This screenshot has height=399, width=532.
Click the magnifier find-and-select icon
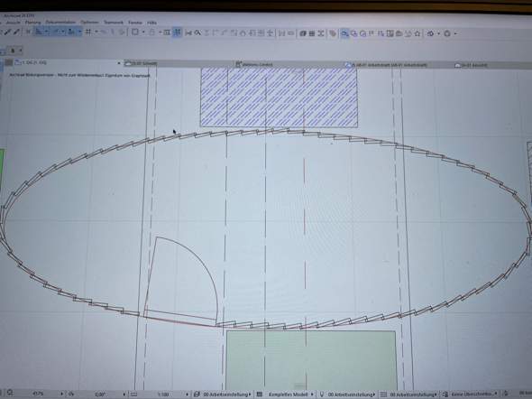pos(197,32)
